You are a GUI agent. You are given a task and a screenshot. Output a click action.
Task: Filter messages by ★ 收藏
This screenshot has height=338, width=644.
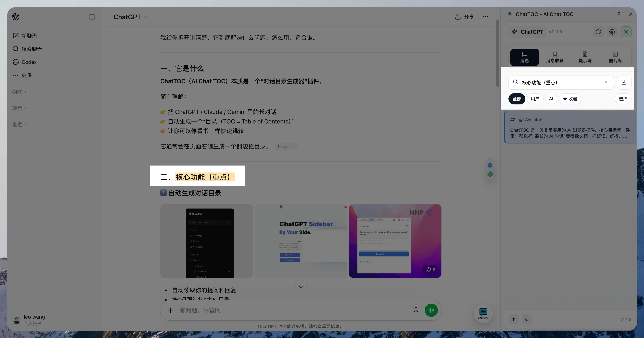[x=570, y=99]
